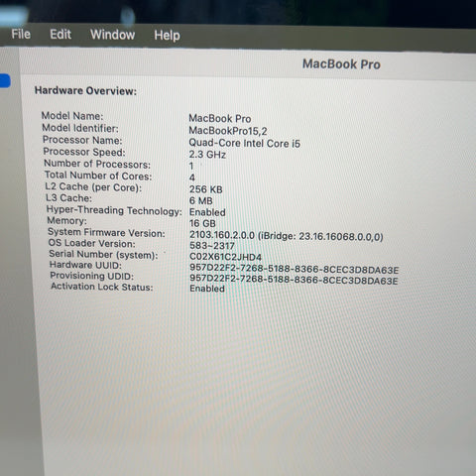Click the Hardware Overview heading
The height and width of the screenshot is (476, 476).
(x=85, y=91)
